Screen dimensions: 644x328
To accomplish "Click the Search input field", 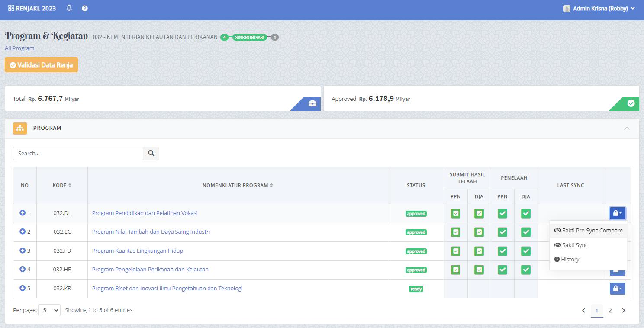I will coord(78,153).
